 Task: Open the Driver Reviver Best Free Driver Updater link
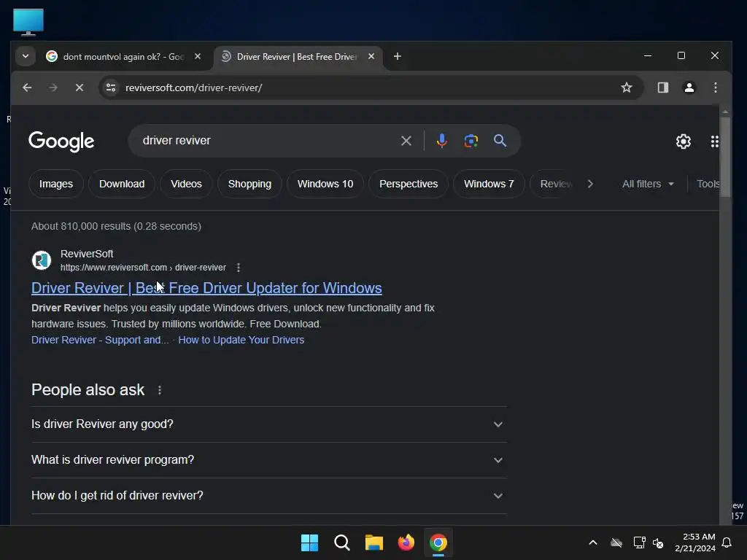[x=206, y=288]
